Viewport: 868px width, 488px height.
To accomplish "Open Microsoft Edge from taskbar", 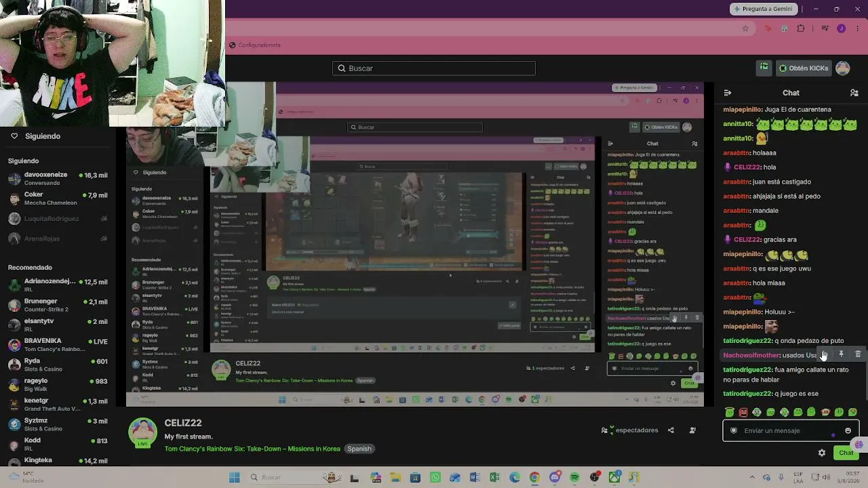I will pos(515,478).
